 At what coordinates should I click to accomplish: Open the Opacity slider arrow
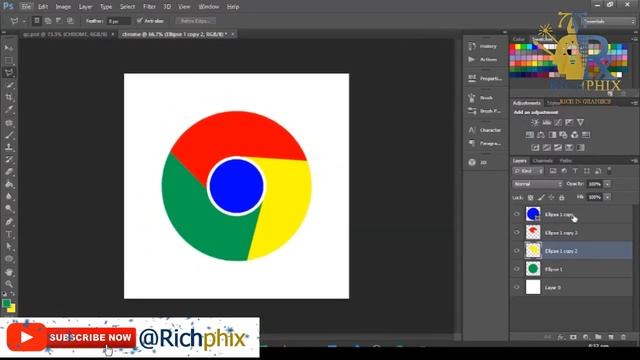(x=607, y=184)
